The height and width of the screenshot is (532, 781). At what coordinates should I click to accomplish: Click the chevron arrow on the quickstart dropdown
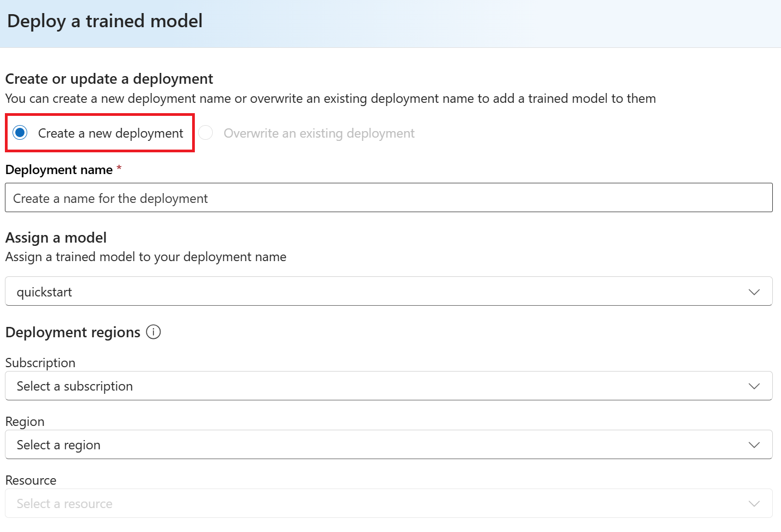click(x=754, y=292)
